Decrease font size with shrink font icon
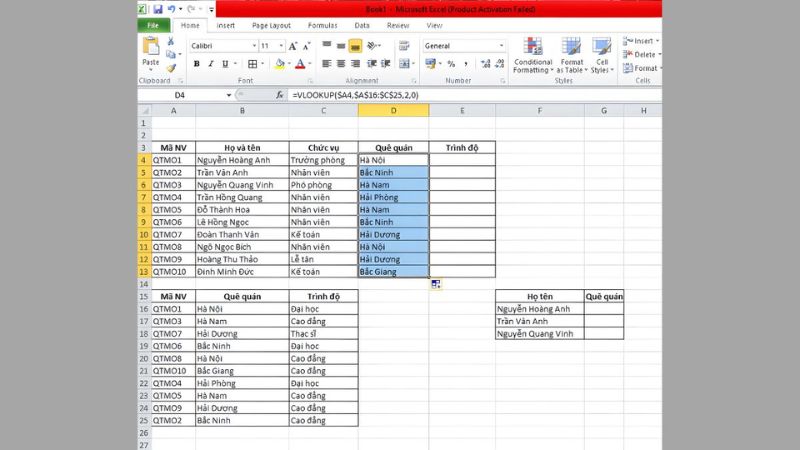Viewport: 800px width, 450px height. click(x=307, y=46)
